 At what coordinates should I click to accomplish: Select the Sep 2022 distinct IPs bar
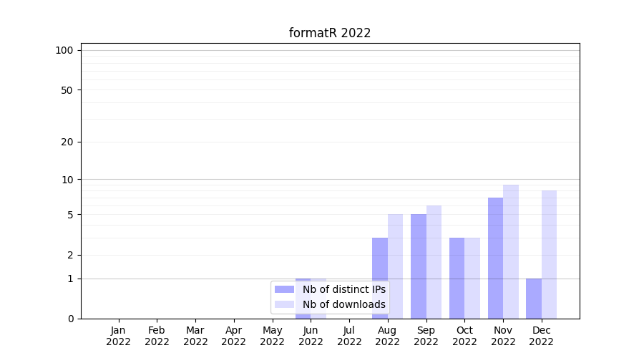(419, 266)
